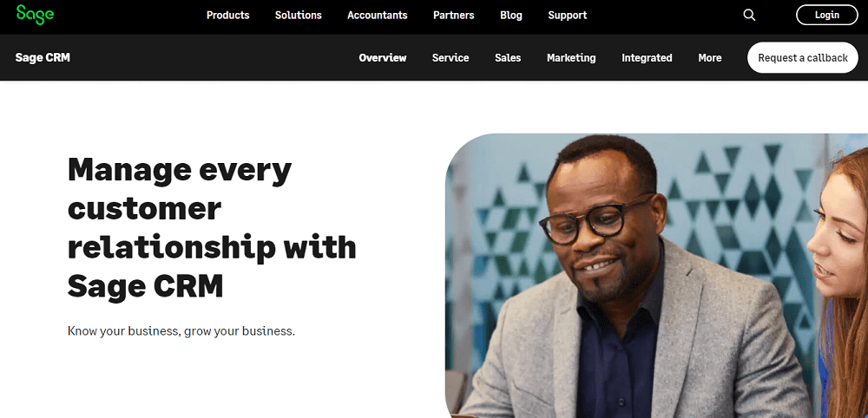
Task: Open the Accountants menu
Action: click(378, 15)
